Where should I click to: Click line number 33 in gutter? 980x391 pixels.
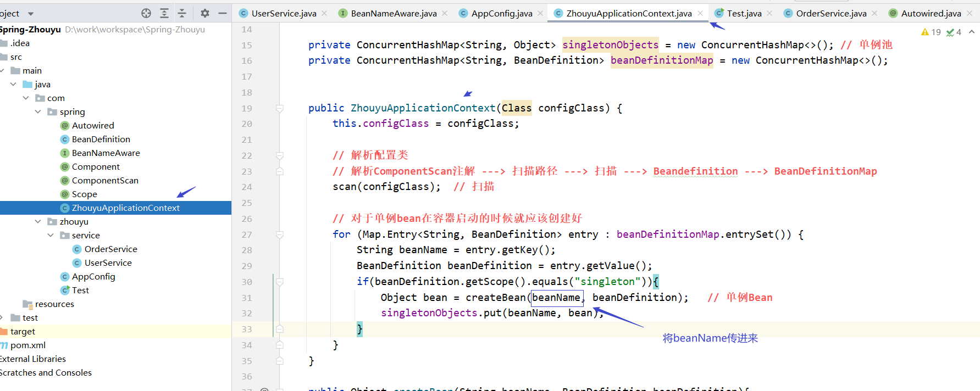coord(247,329)
